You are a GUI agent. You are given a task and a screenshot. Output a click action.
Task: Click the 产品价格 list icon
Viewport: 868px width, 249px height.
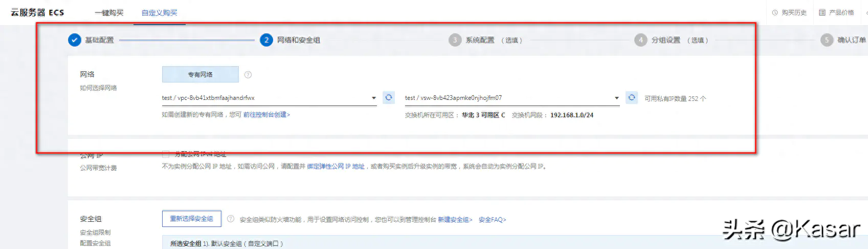(822, 13)
